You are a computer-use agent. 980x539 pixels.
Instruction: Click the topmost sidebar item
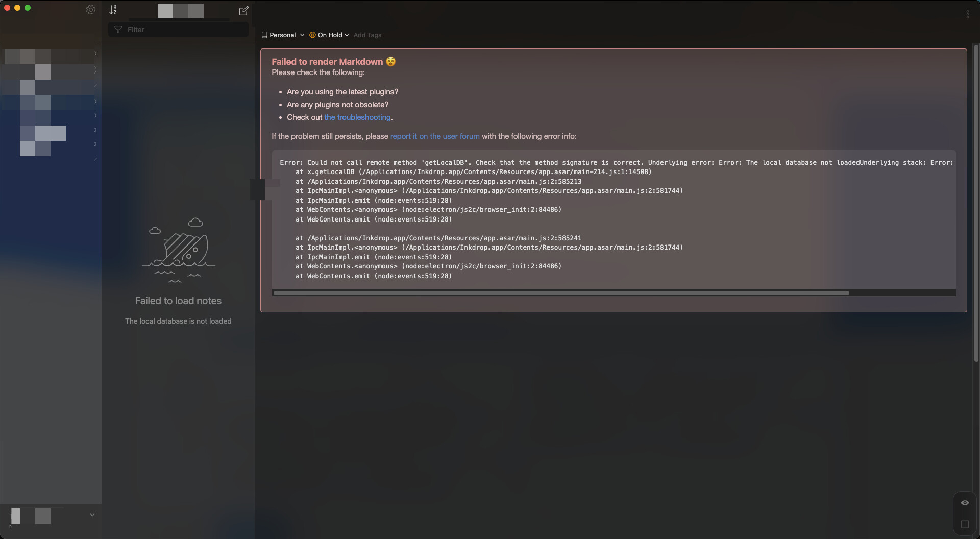click(x=50, y=54)
